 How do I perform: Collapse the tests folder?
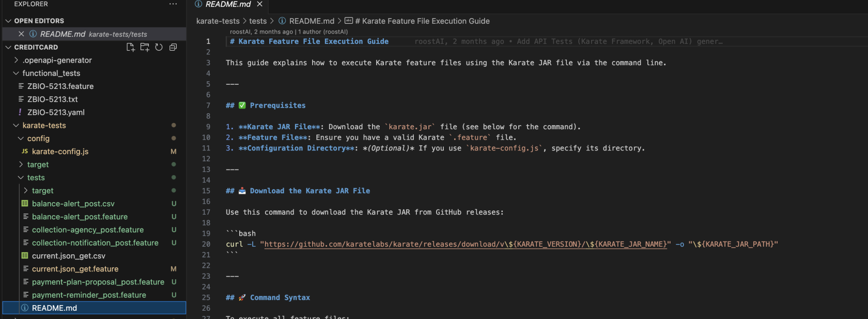[x=21, y=177]
